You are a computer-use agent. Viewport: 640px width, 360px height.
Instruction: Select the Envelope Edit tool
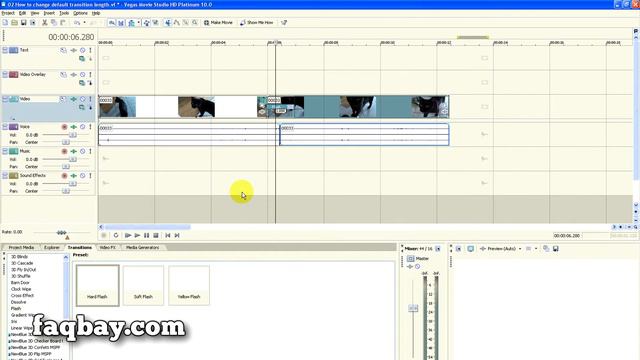coord(177,23)
